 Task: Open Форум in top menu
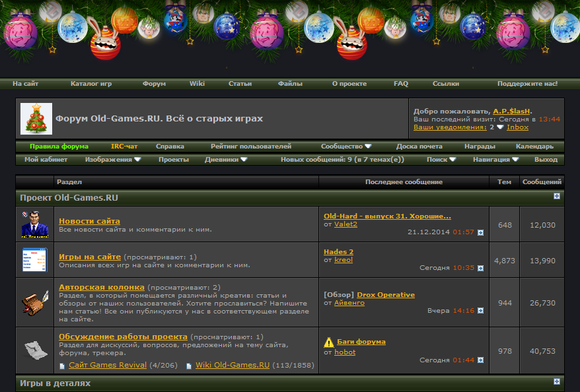pos(154,84)
